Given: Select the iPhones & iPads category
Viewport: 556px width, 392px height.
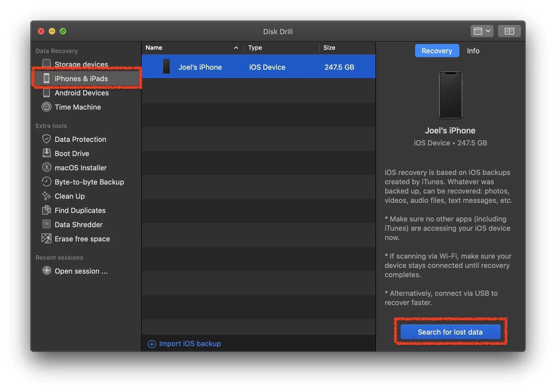Looking at the screenshot, I should click(82, 78).
